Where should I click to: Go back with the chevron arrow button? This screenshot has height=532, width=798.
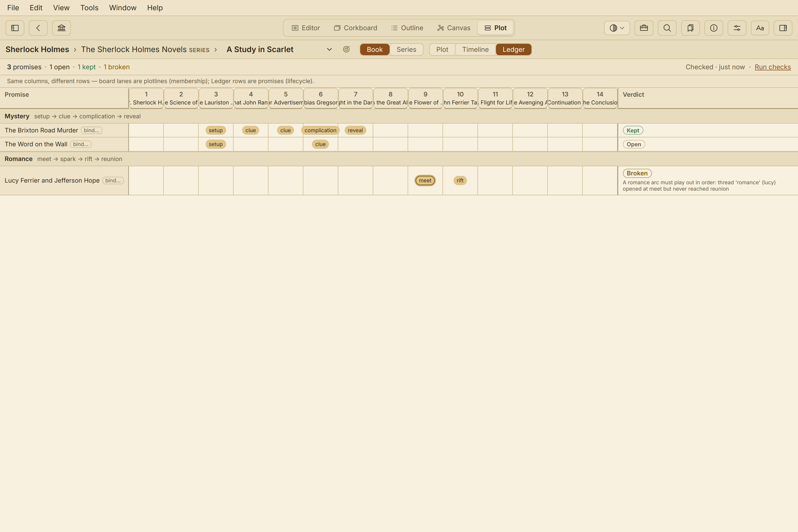(x=38, y=28)
